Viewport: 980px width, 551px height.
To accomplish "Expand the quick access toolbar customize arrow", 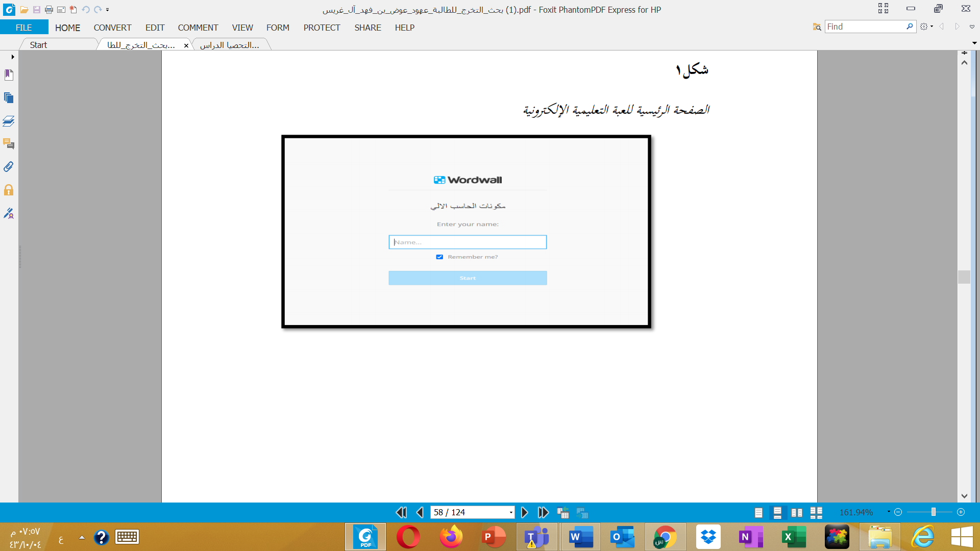I will point(108,10).
